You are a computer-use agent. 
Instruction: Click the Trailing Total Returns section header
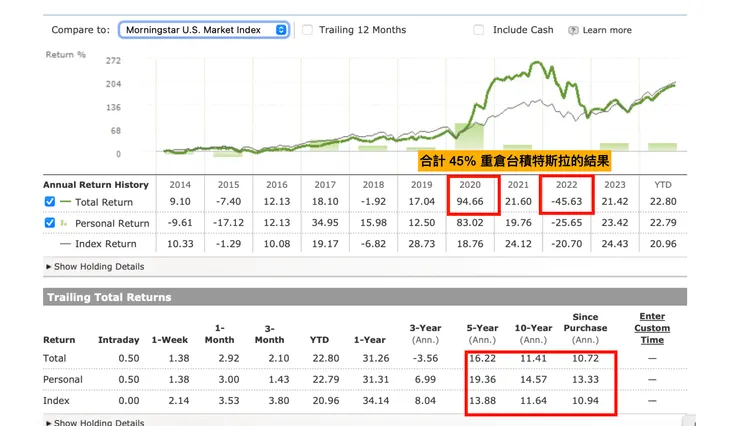pyautogui.click(x=365, y=297)
